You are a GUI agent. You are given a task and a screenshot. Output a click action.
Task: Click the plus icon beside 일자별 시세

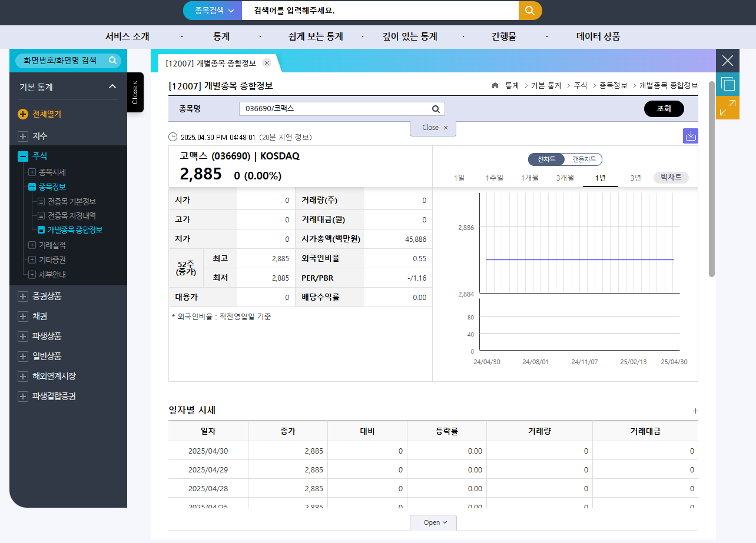point(695,411)
